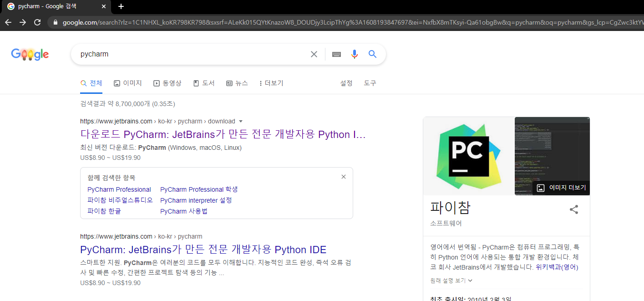This screenshot has height=301, width=644.
Task: Click the 소프트웨어 subtitle
Action: click(x=446, y=224)
